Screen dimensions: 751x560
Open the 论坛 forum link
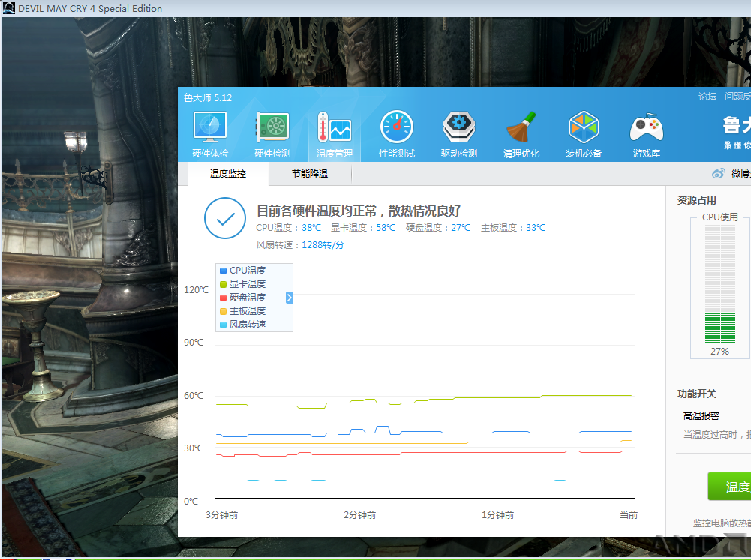pyautogui.click(x=707, y=97)
